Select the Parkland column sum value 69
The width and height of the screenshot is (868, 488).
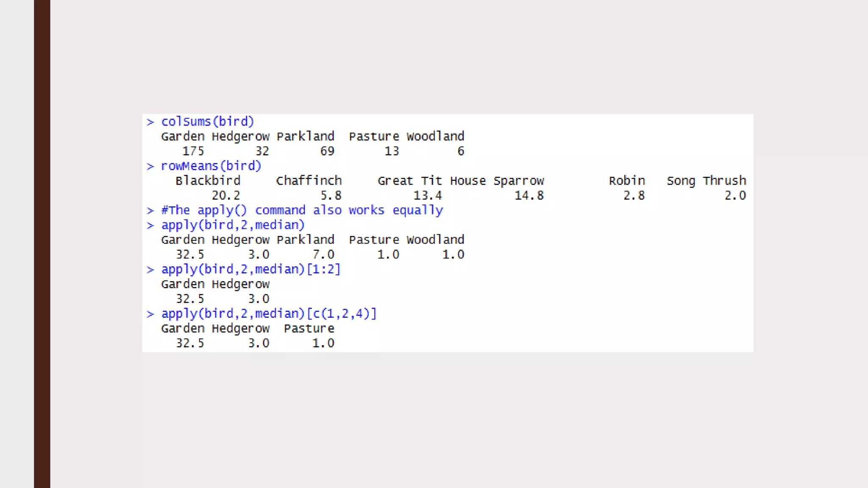point(327,151)
